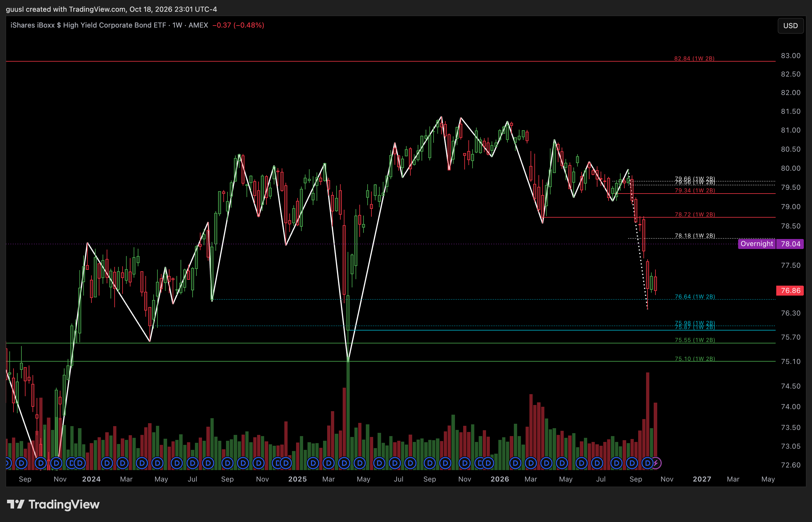Select the dividend marker above the Sep 2026 label
The image size is (812, 522).
632,463
